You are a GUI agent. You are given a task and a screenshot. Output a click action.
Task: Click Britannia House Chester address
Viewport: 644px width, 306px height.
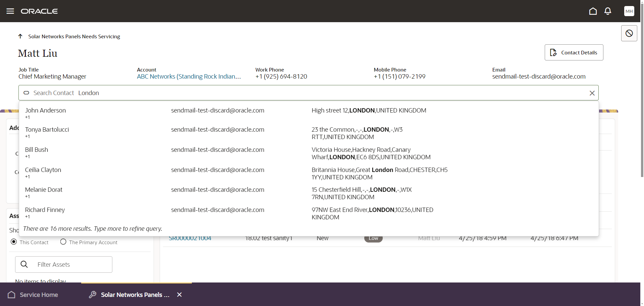point(380,174)
